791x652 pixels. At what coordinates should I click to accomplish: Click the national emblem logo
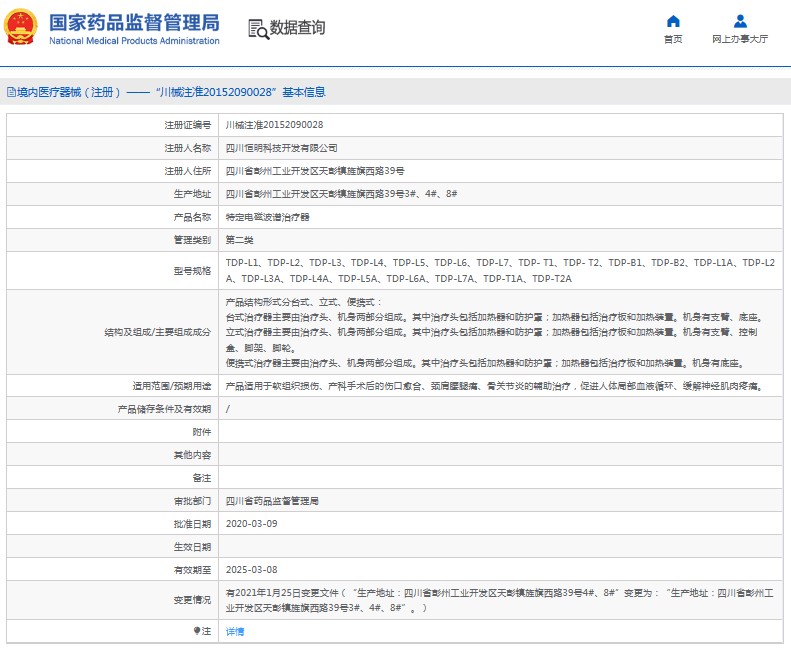click(x=21, y=27)
